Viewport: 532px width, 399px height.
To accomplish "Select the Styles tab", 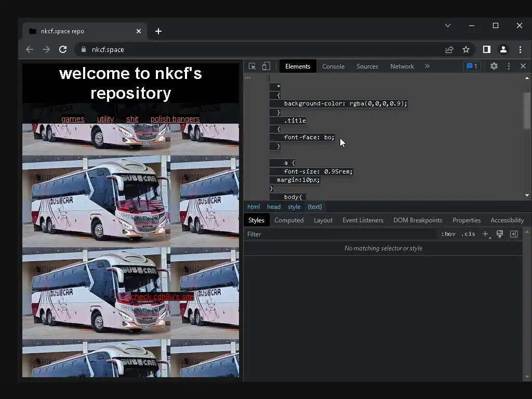I will pyautogui.click(x=256, y=220).
